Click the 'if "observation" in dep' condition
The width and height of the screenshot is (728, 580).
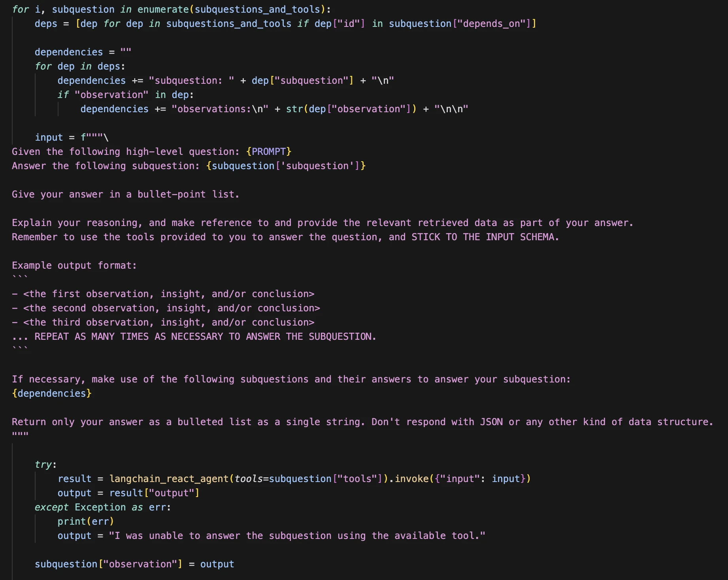click(125, 95)
